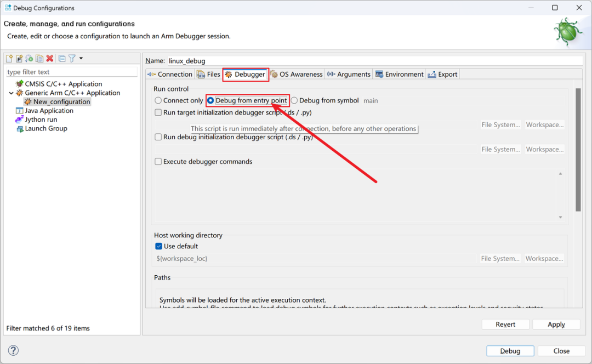The width and height of the screenshot is (592, 364).
Task: Collapse Generic Arm C/C++ Application node
Action: [12, 93]
